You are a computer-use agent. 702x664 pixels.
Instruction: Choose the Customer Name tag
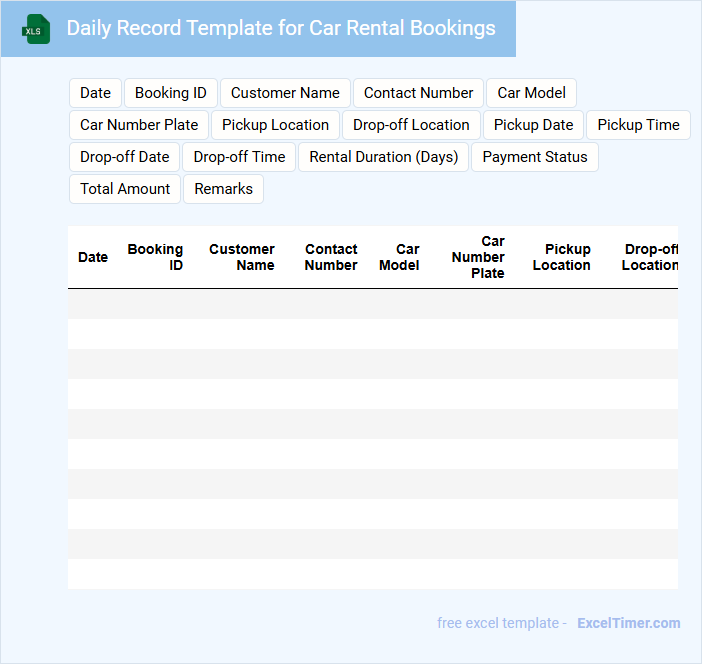[x=285, y=93]
